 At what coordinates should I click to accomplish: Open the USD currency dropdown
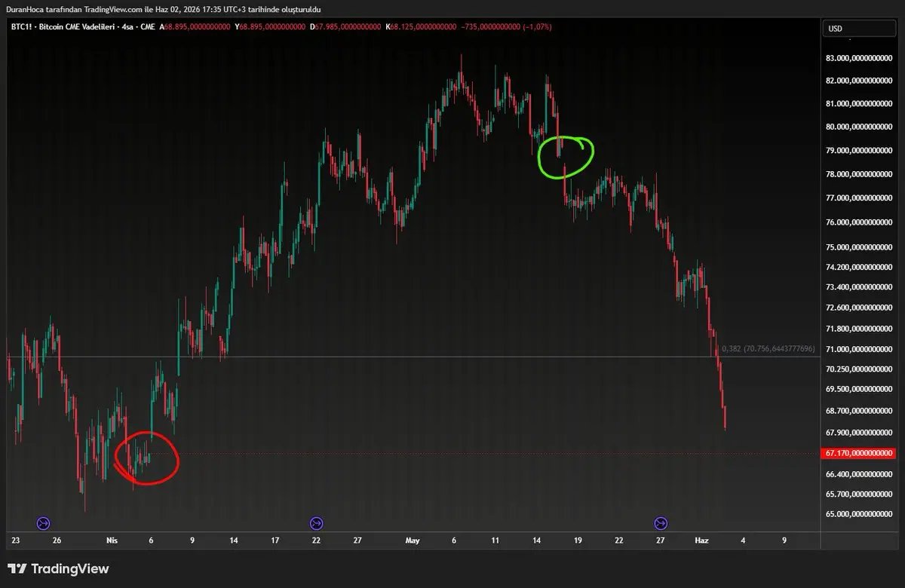859,29
